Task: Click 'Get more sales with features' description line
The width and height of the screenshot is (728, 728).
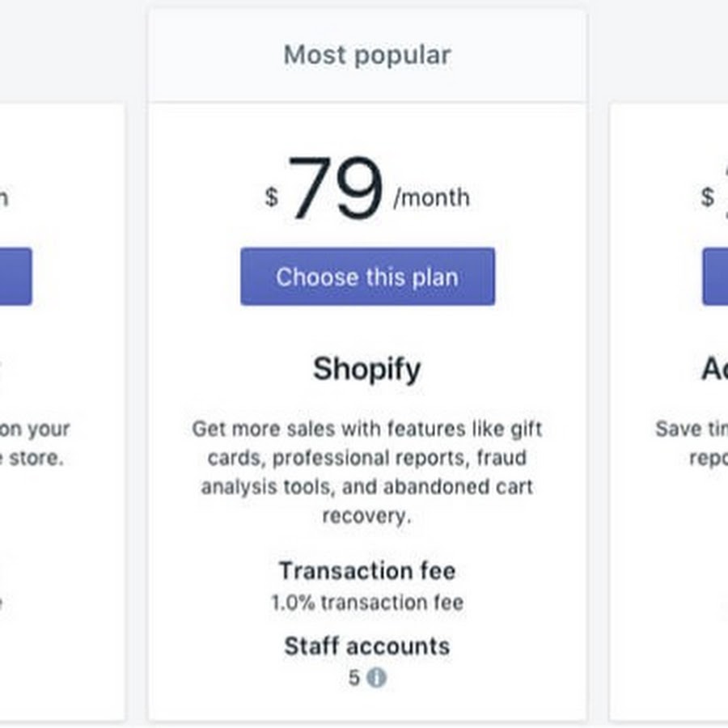Action: pyautogui.click(x=367, y=428)
